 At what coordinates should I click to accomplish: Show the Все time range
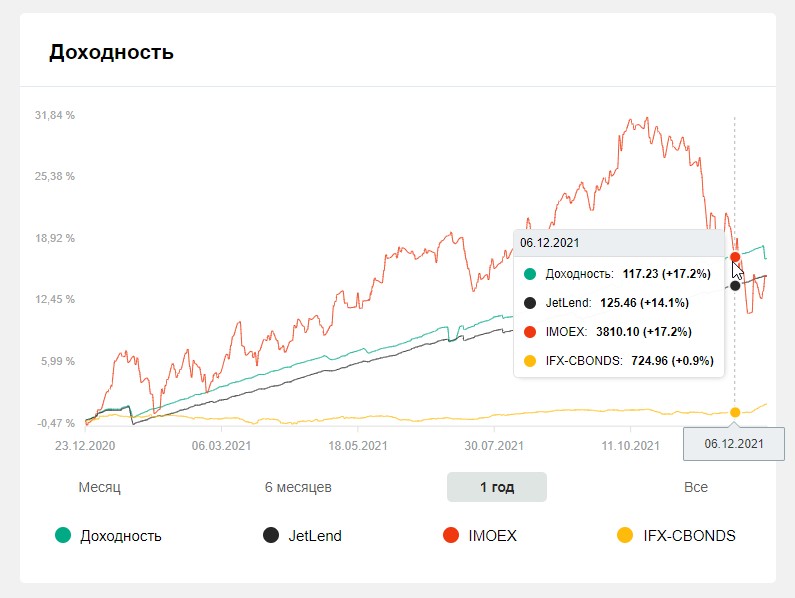(x=696, y=487)
